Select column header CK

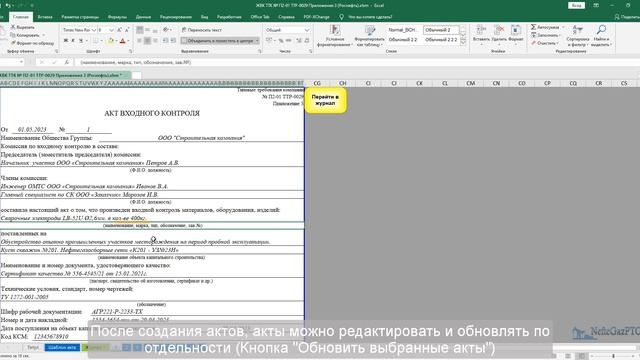[x=419, y=83]
